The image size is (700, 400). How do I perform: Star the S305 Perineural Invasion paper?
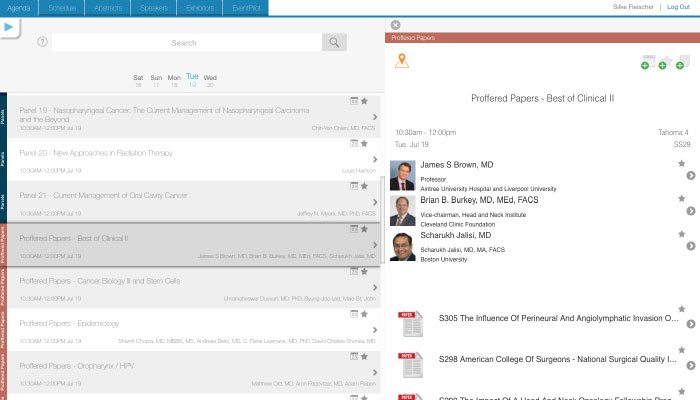point(682,309)
